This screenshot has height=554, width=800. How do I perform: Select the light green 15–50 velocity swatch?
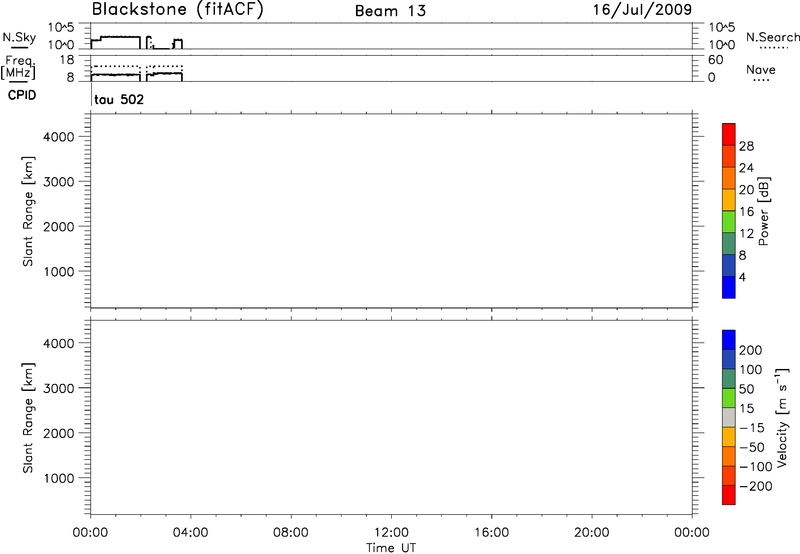pyautogui.click(x=729, y=398)
